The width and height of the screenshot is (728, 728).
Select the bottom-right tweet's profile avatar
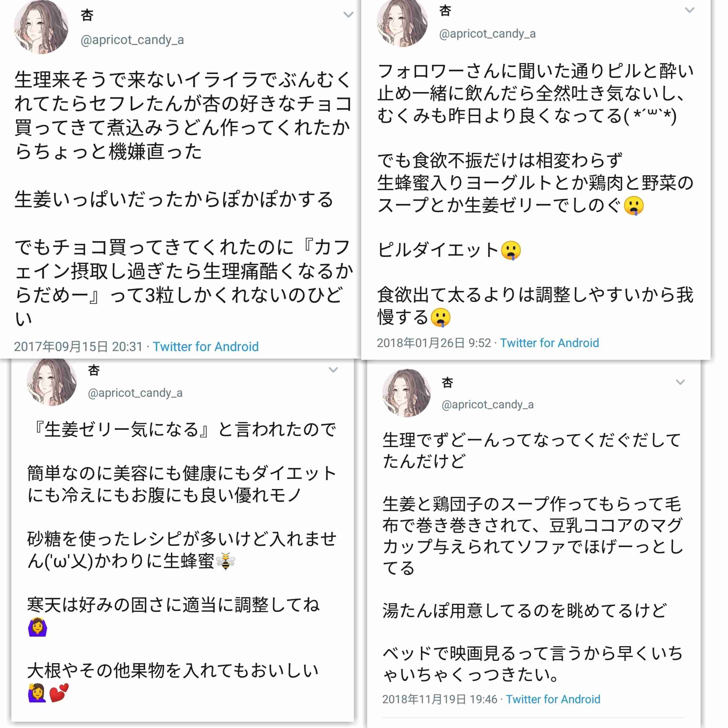406,393
